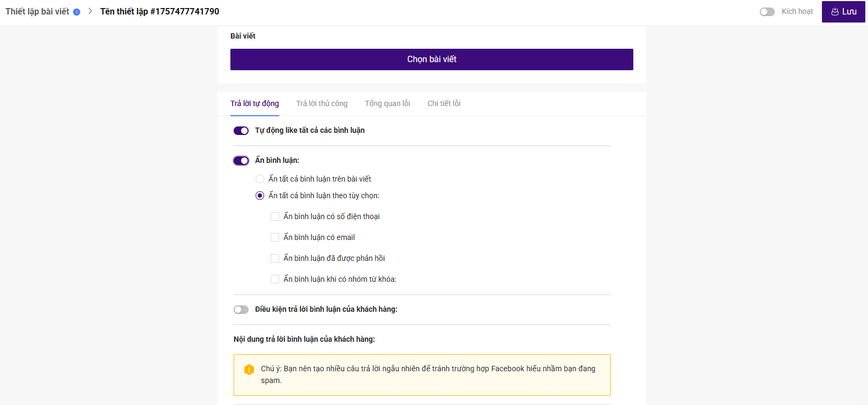Disable the Ẩn bình luận toggle

pos(241,161)
